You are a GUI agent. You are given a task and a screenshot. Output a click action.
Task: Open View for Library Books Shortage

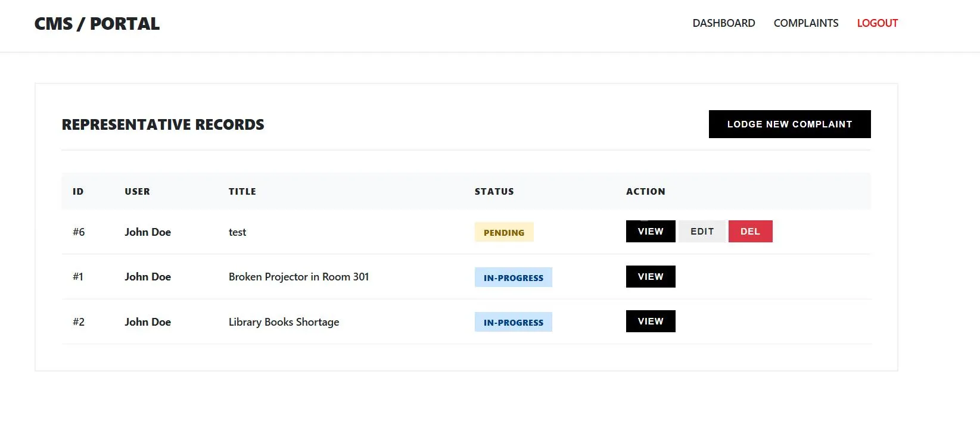tap(650, 322)
